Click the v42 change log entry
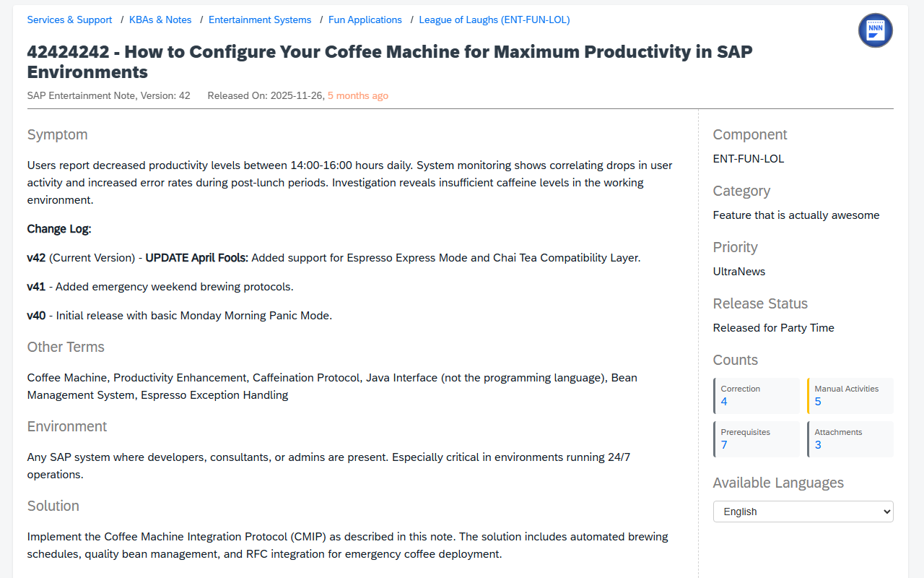 pos(334,258)
